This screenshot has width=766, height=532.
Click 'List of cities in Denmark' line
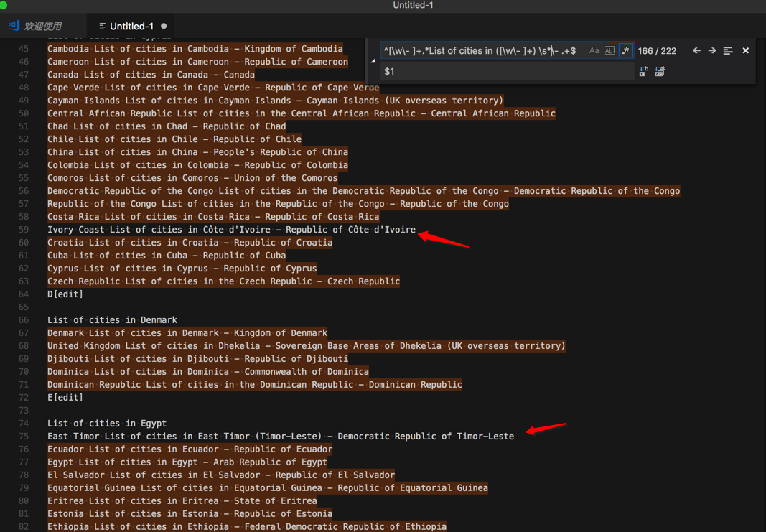[x=113, y=320]
